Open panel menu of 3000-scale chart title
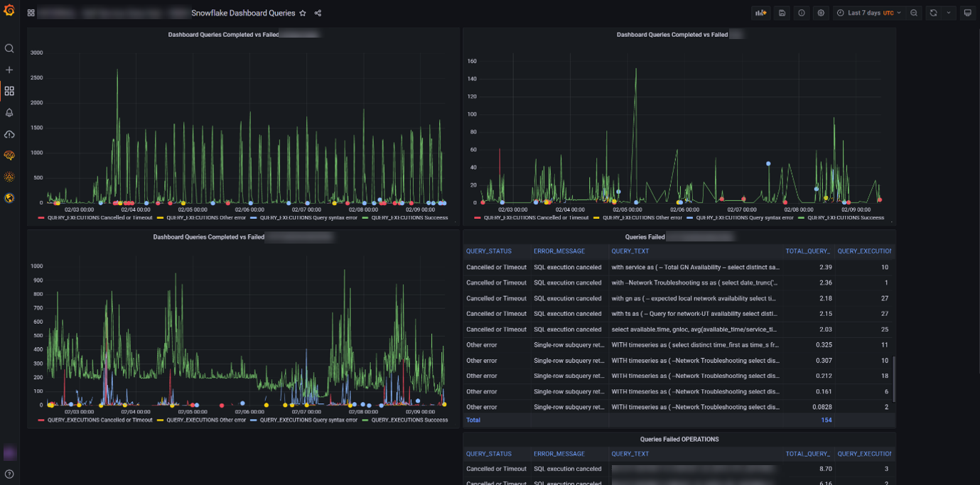 coord(244,34)
